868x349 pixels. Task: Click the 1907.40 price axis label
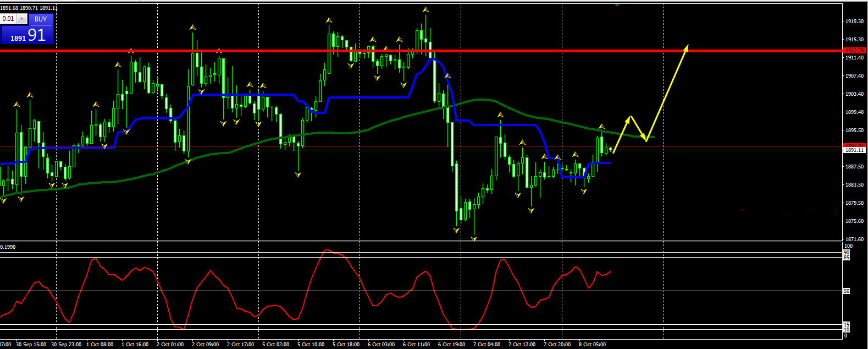854,76
